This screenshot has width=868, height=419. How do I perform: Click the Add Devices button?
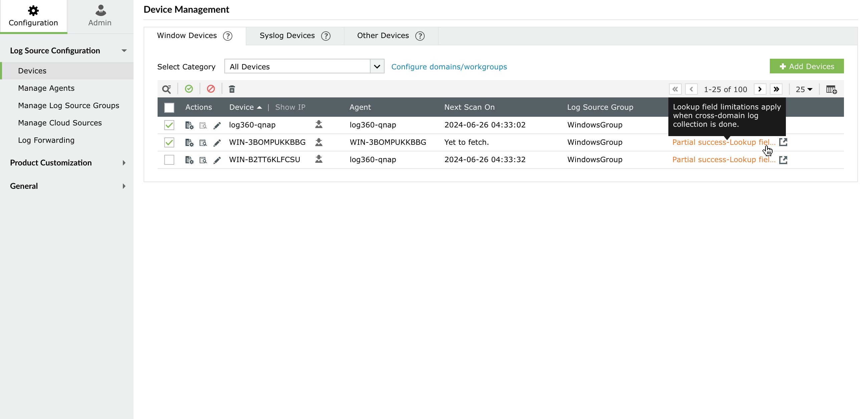[x=806, y=66]
